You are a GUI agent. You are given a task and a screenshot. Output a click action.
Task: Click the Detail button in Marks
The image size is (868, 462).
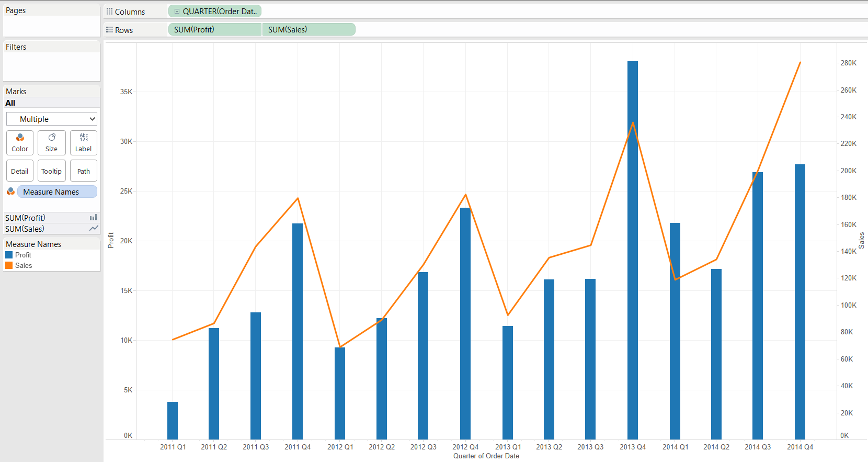20,171
